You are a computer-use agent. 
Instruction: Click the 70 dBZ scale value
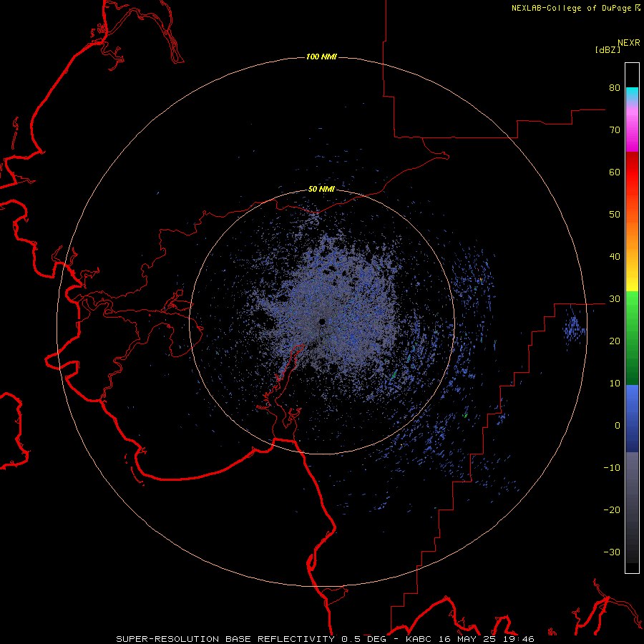point(615,130)
